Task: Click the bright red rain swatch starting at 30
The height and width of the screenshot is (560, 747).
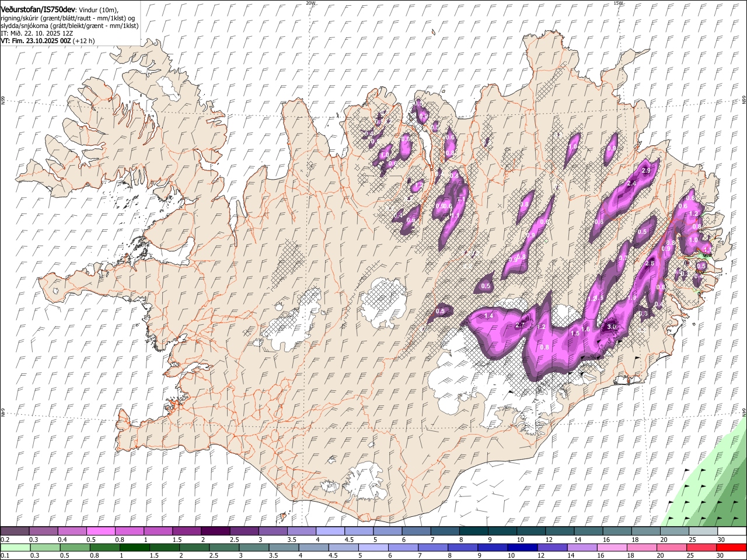Action: click(731, 547)
